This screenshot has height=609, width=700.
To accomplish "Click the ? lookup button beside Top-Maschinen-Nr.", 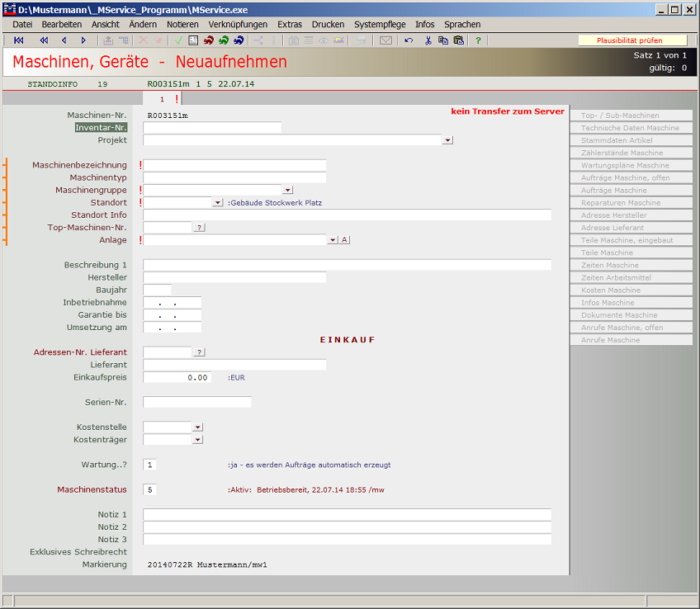I will (199, 227).
